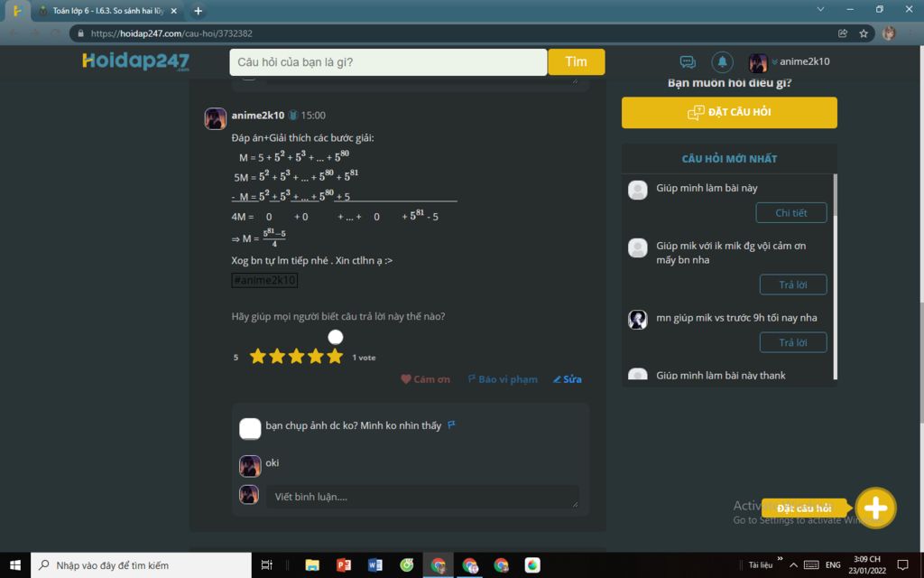Click the second rating star
Screen dimensions: 924x578
pyautogui.click(x=277, y=356)
